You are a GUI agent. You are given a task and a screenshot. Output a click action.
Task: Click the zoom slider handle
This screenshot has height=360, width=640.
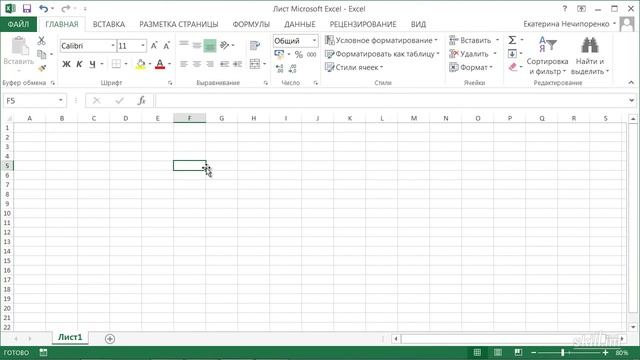coord(562,352)
